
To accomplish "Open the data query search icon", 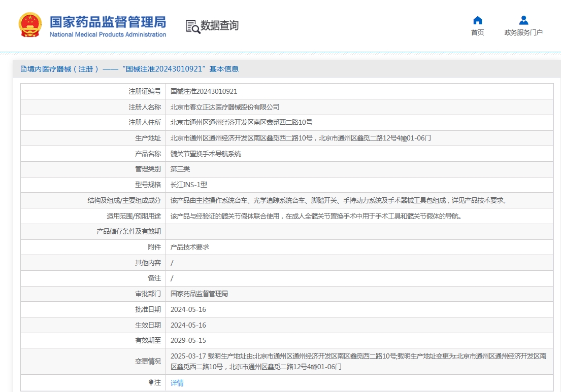I will coord(193,26).
